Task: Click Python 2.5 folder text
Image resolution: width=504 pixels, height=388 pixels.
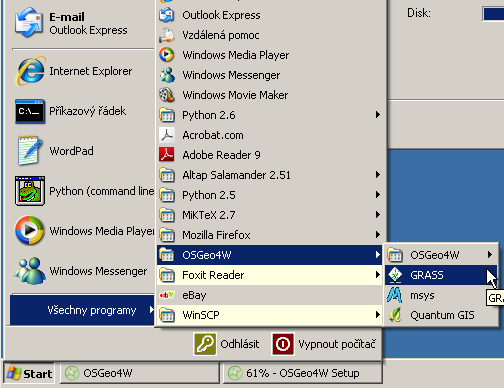Action: tap(209, 195)
